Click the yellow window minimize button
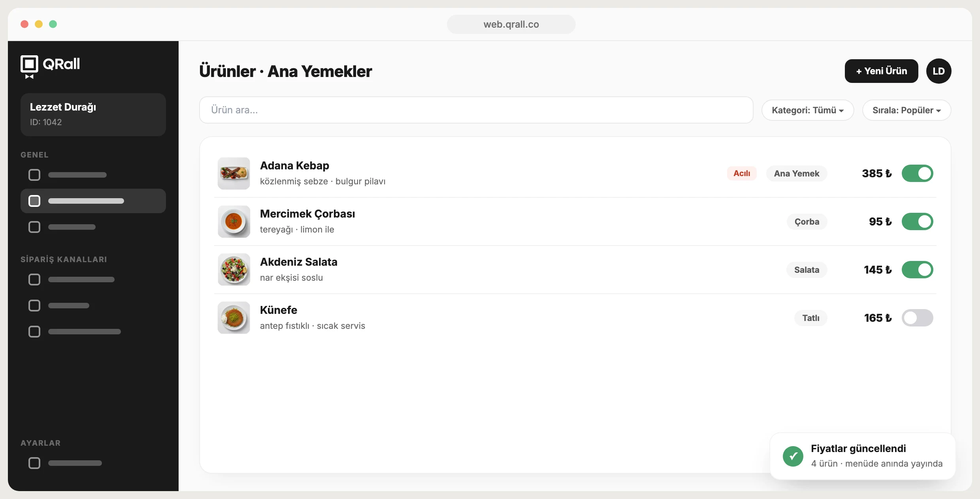980x499 pixels. 39,24
